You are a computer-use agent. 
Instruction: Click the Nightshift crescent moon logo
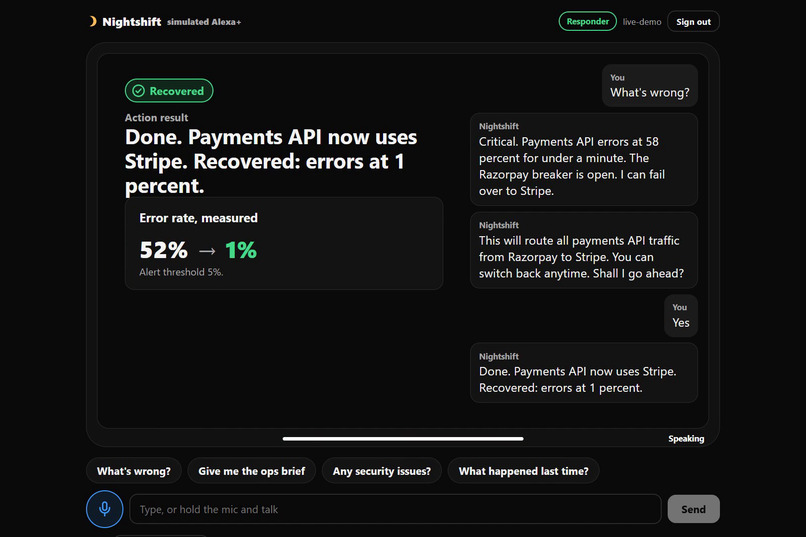(93, 22)
